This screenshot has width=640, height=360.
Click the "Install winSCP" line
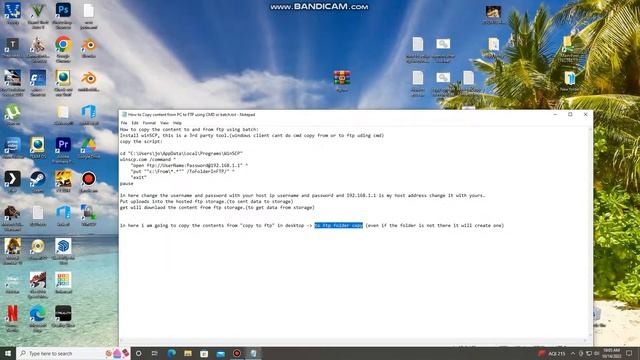[252, 136]
